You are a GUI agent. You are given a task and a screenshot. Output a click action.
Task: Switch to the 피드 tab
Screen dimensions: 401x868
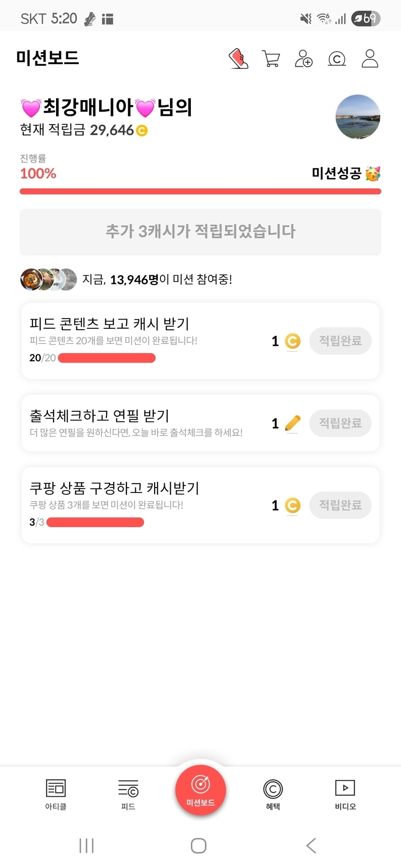point(128,794)
